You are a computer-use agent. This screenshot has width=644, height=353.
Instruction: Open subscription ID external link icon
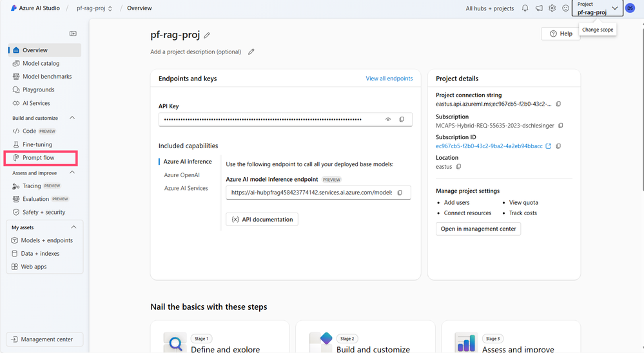pos(549,146)
